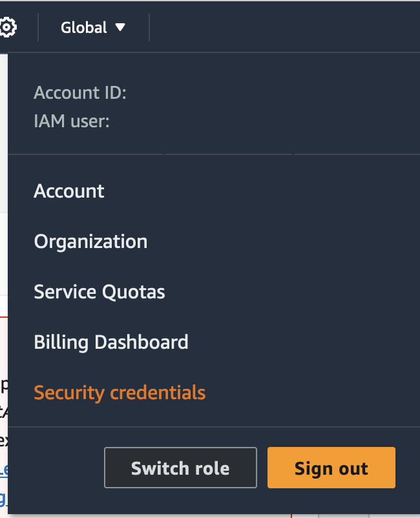View Service Quotas
420x518 pixels.
100,291
